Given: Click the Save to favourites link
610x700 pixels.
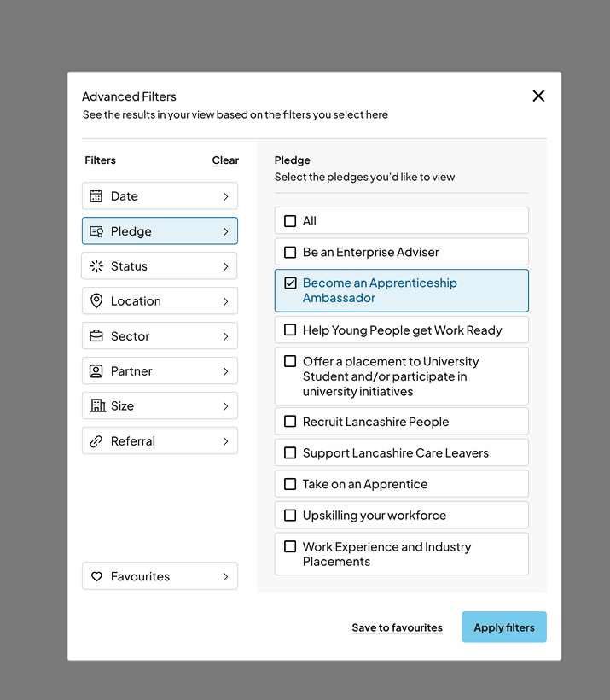Looking at the screenshot, I should click(x=397, y=627).
